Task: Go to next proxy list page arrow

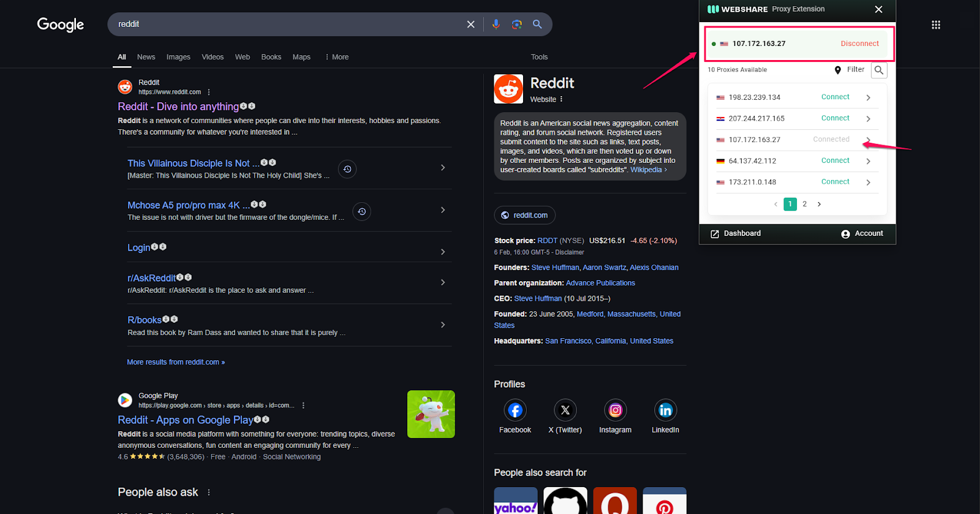Action: point(820,204)
